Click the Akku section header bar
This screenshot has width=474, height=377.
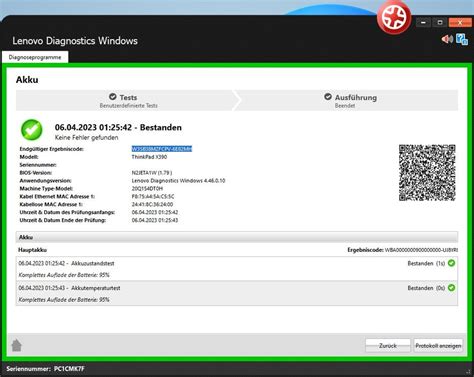[x=237, y=237]
